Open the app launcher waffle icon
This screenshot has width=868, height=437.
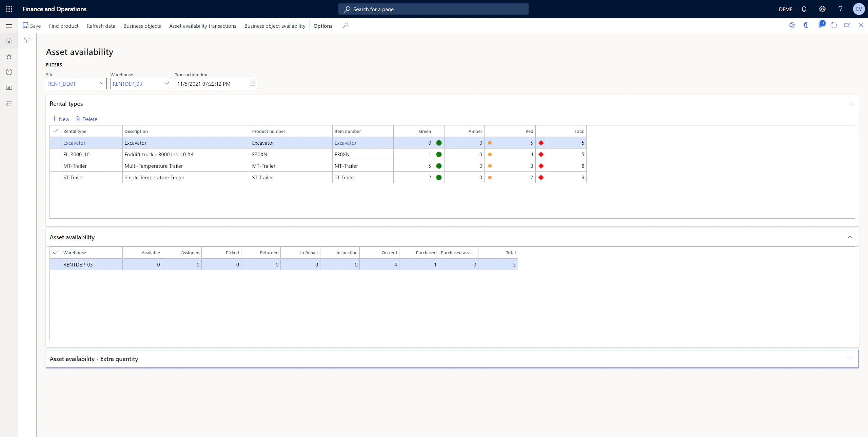[x=9, y=9]
